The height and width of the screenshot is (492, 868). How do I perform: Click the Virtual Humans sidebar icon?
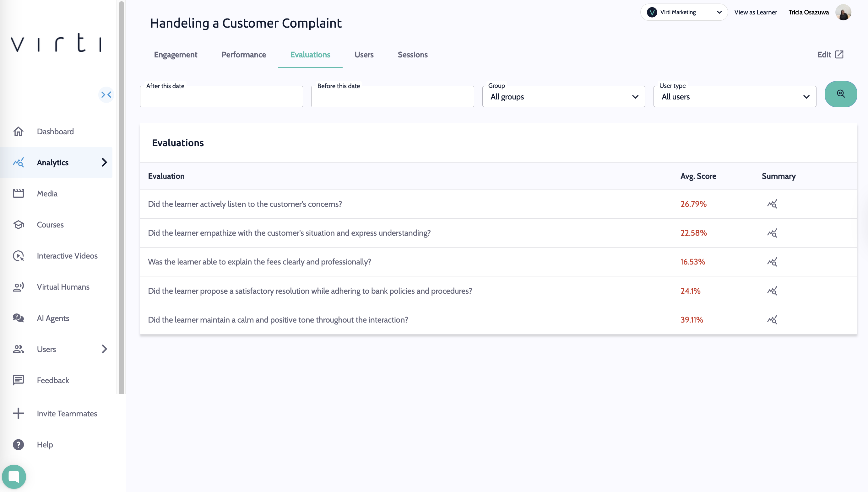click(x=19, y=287)
